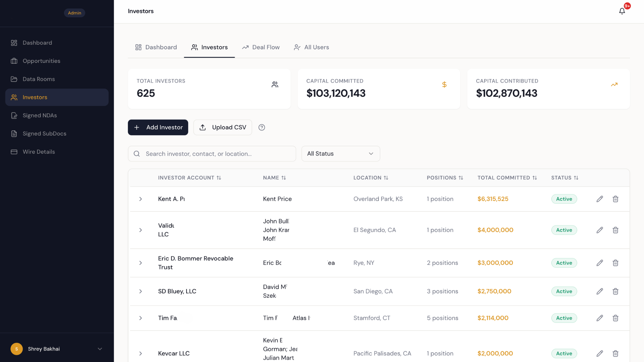Expand the Kevcar LLC row

(141, 353)
